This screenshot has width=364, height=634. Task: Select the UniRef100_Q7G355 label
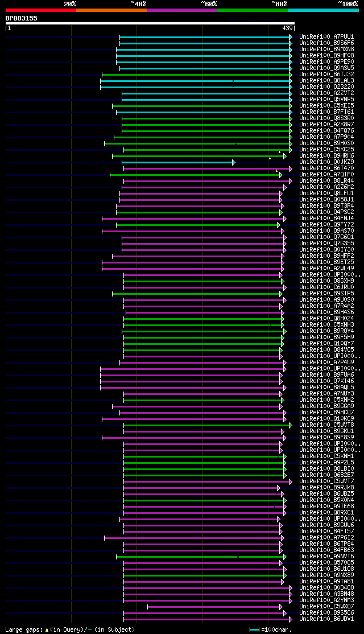pos(327,244)
